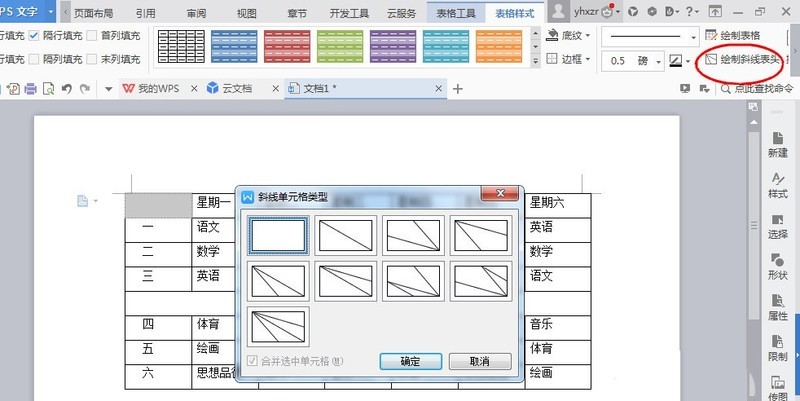Open the 样式 sidebar panel
The image size is (800, 401).
(778, 185)
